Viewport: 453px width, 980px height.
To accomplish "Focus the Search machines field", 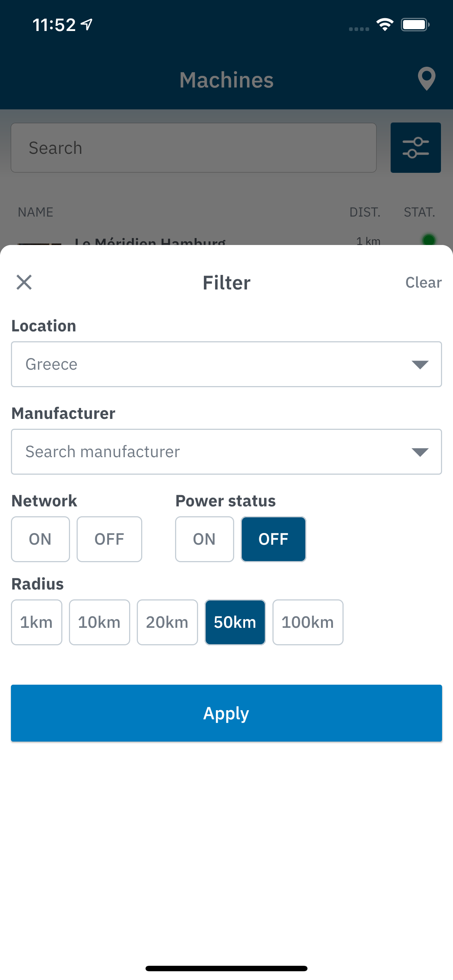I will point(193,148).
